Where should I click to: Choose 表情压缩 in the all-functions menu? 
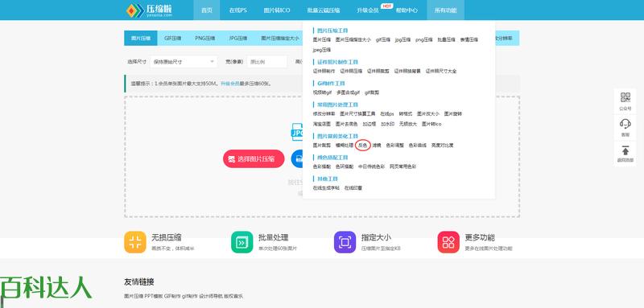pyautogui.click(x=469, y=39)
